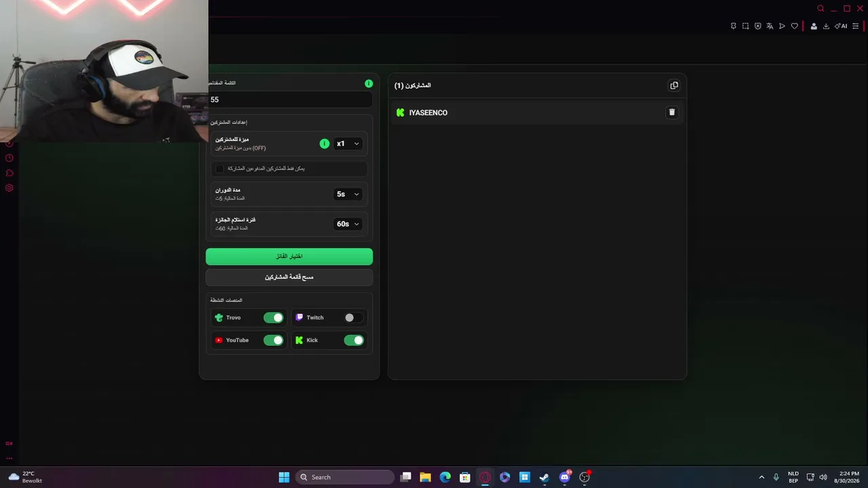
Task: Open Microsoft Store from the taskbar
Action: pyautogui.click(x=465, y=477)
